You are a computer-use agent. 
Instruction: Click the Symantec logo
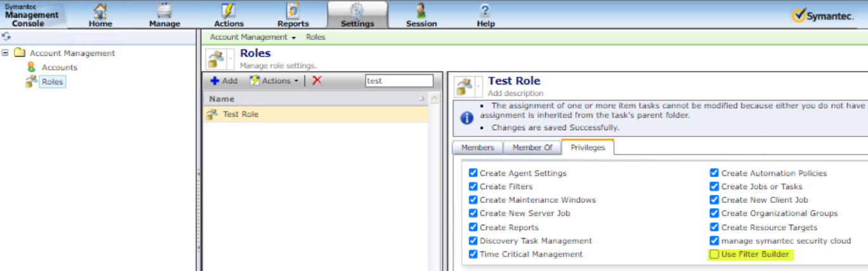[x=823, y=16]
